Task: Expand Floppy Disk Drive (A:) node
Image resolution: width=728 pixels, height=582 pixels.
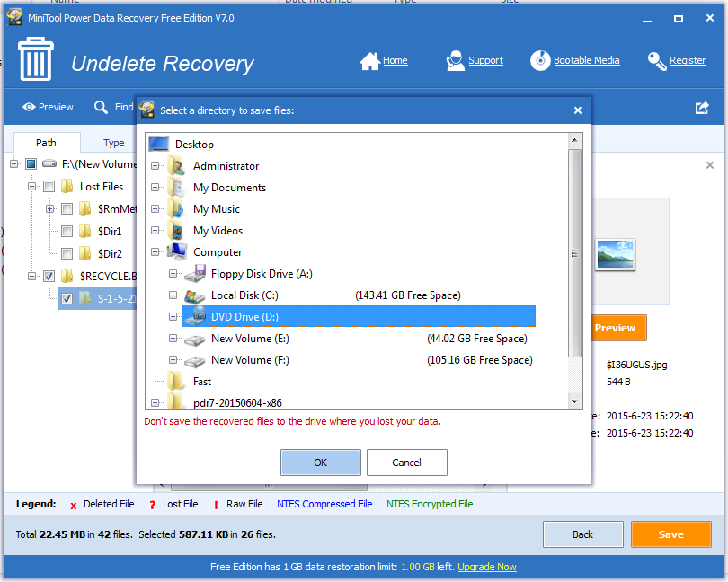Action: [173, 273]
